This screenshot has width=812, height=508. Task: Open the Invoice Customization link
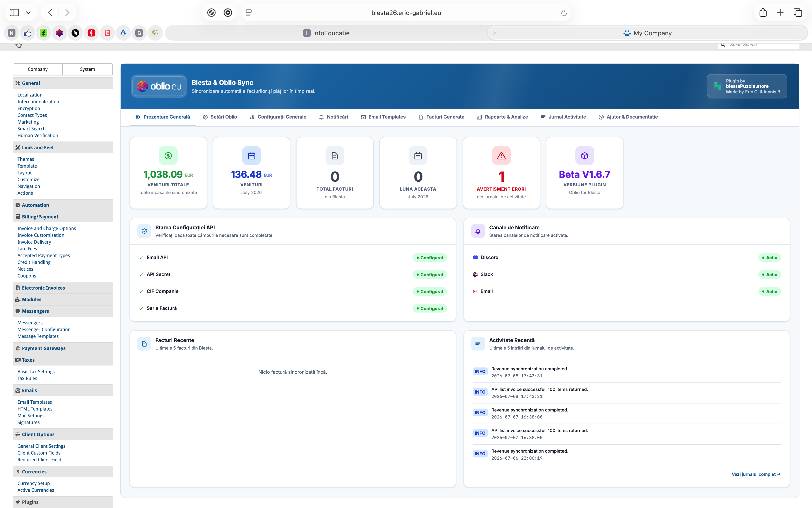coord(41,235)
